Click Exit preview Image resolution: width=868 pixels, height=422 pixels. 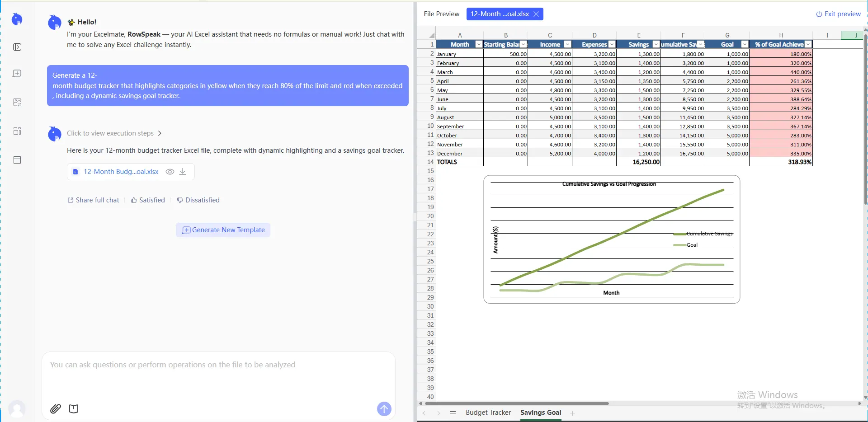click(838, 14)
